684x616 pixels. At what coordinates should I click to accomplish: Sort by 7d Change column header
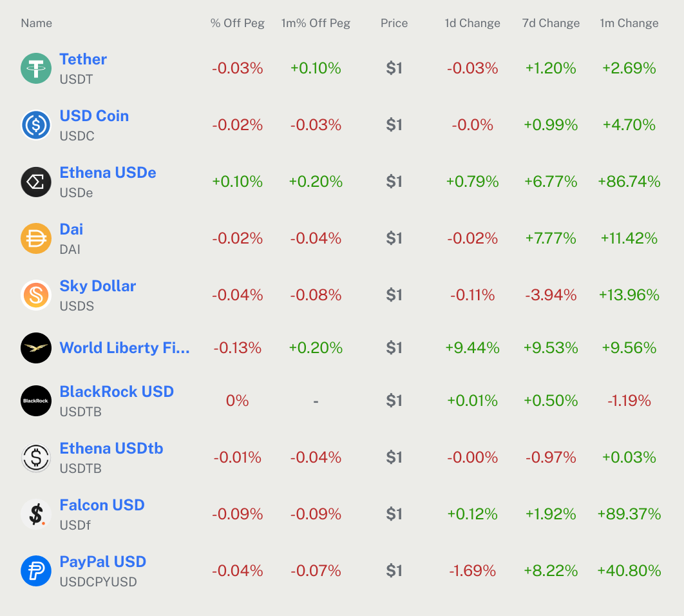(551, 23)
